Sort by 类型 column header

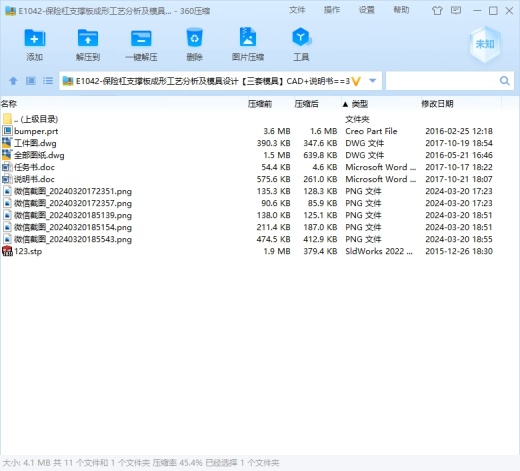coord(360,104)
